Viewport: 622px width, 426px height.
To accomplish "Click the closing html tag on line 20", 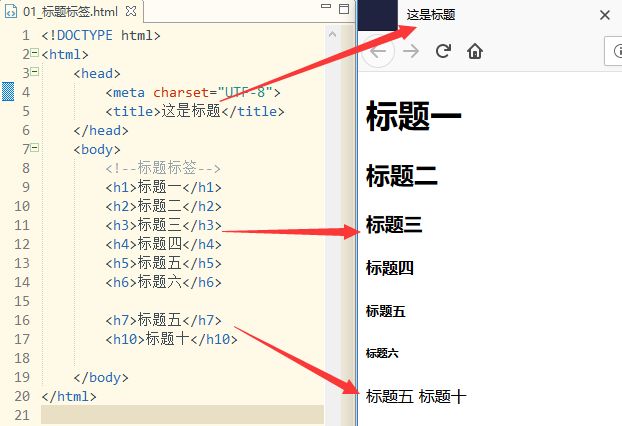I will click(69, 396).
